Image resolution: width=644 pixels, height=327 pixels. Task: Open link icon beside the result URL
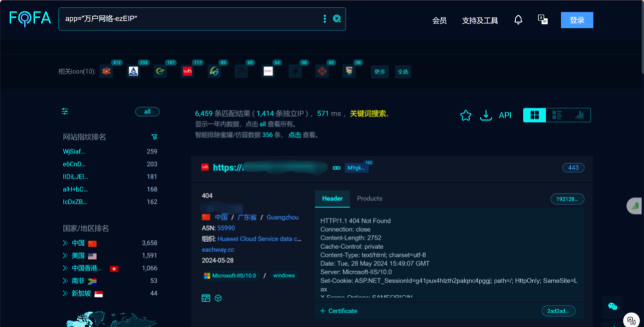click(336, 168)
